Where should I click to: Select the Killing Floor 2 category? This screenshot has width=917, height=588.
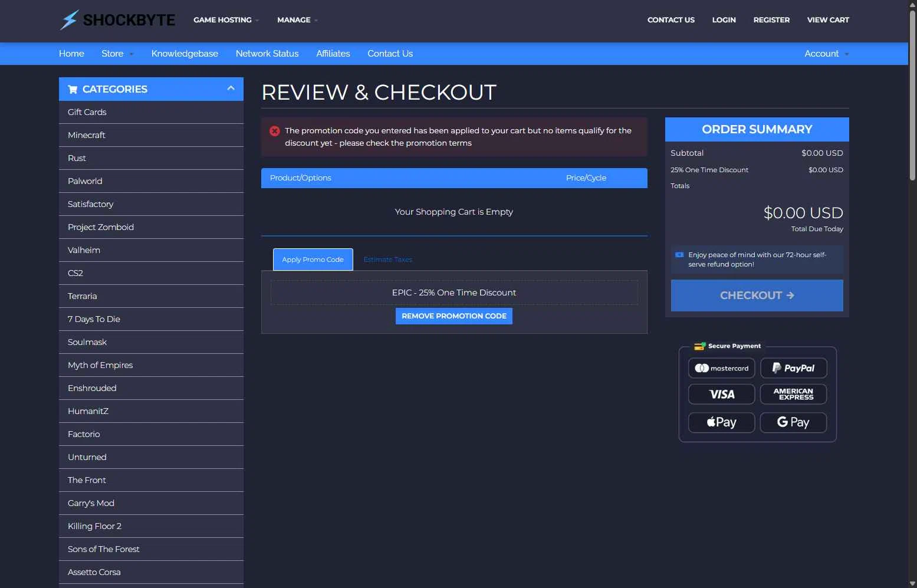click(x=151, y=526)
